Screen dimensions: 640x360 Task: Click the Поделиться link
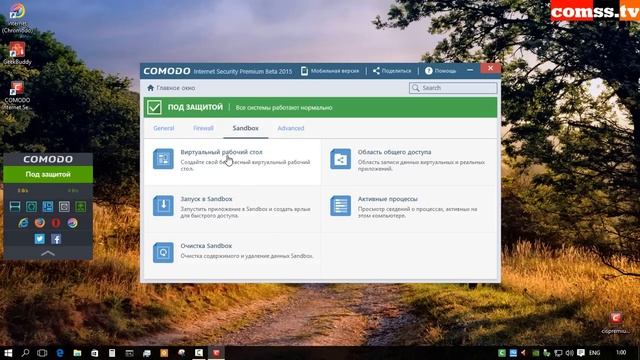[396, 71]
